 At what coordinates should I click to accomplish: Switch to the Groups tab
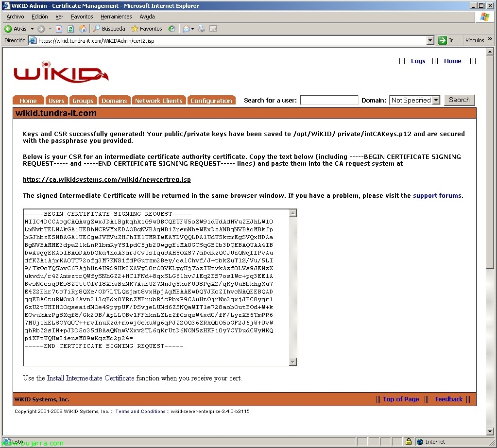(x=83, y=100)
